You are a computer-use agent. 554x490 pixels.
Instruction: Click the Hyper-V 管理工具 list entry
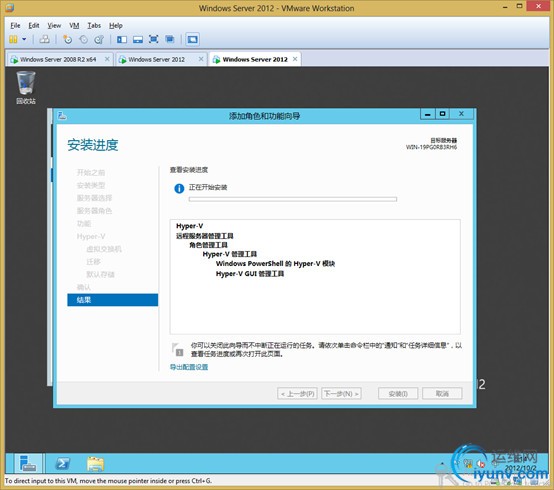pos(230,254)
